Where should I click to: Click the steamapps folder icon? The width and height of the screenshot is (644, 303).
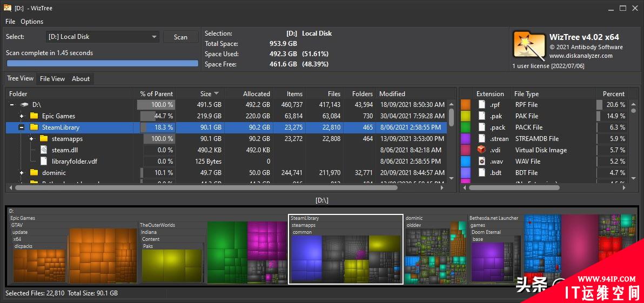[44, 139]
